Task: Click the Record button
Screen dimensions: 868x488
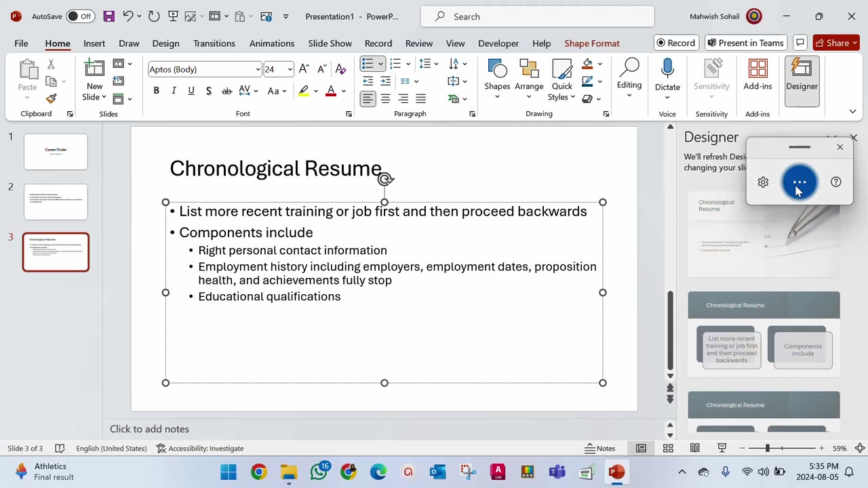Action: pyautogui.click(x=676, y=43)
